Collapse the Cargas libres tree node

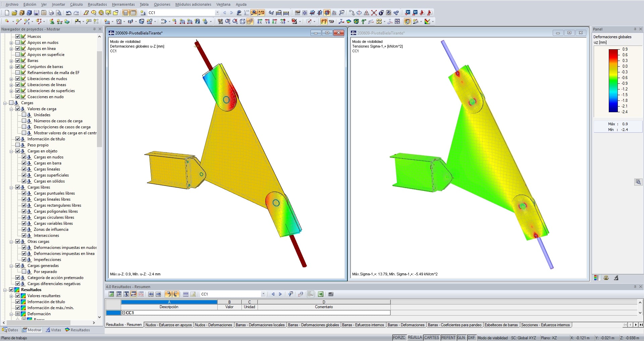click(11, 187)
